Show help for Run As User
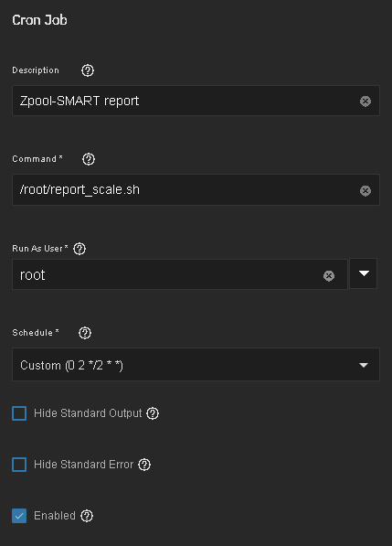 click(x=79, y=249)
